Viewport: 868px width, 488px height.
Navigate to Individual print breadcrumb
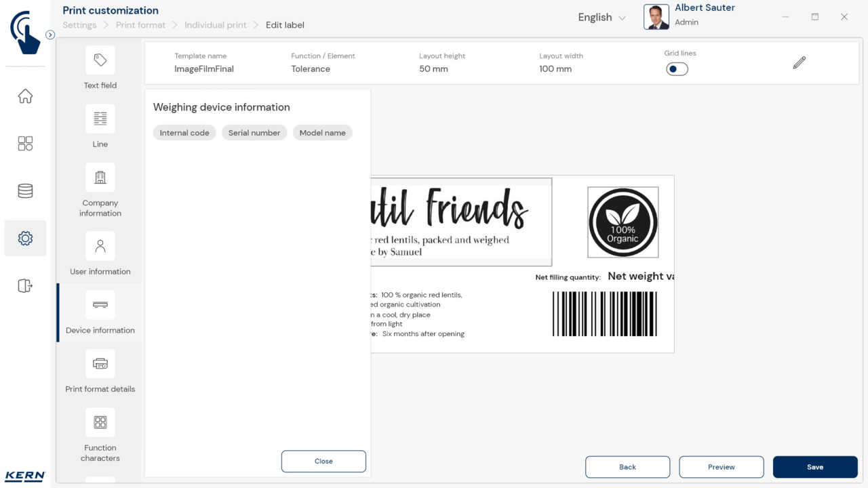point(216,25)
